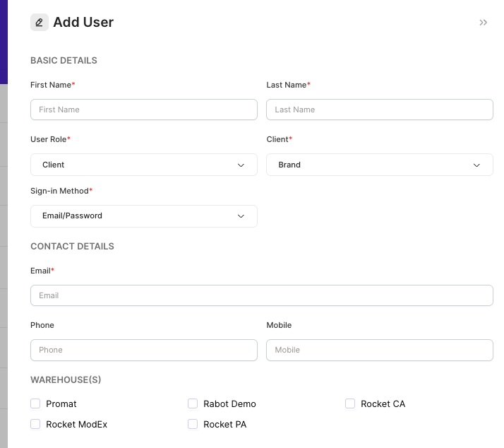Enable the Promat warehouse checkbox
Screen dimensions: 504x448
35,403
